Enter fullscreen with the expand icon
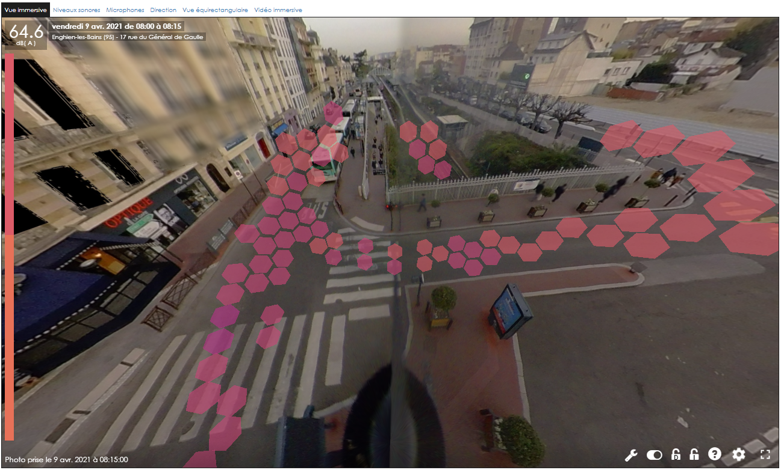The image size is (781, 470). click(765, 454)
